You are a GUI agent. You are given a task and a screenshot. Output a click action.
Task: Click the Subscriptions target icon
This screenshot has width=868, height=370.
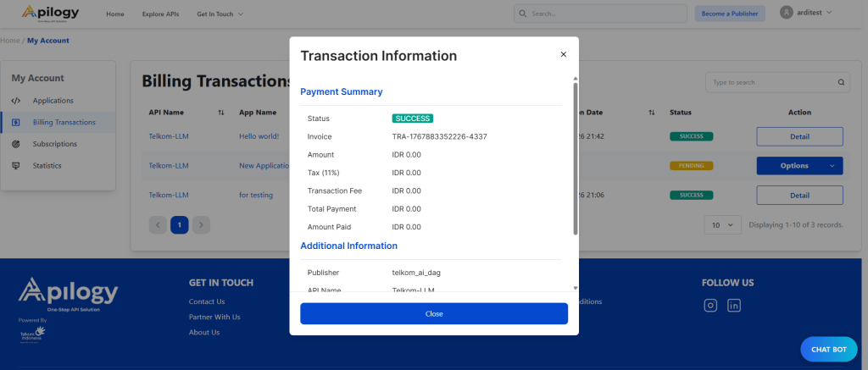(x=16, y=144)
